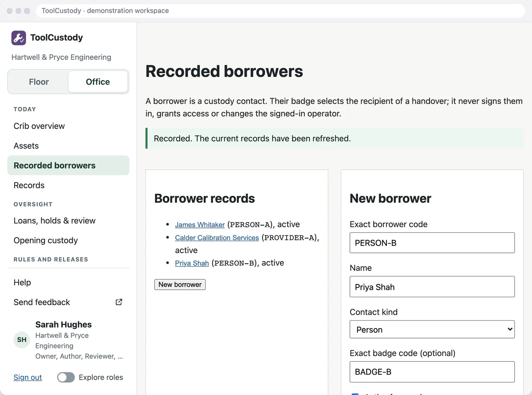Click the external-link icon beside Send feedback

pyautogui.click(x=119, y=302)
